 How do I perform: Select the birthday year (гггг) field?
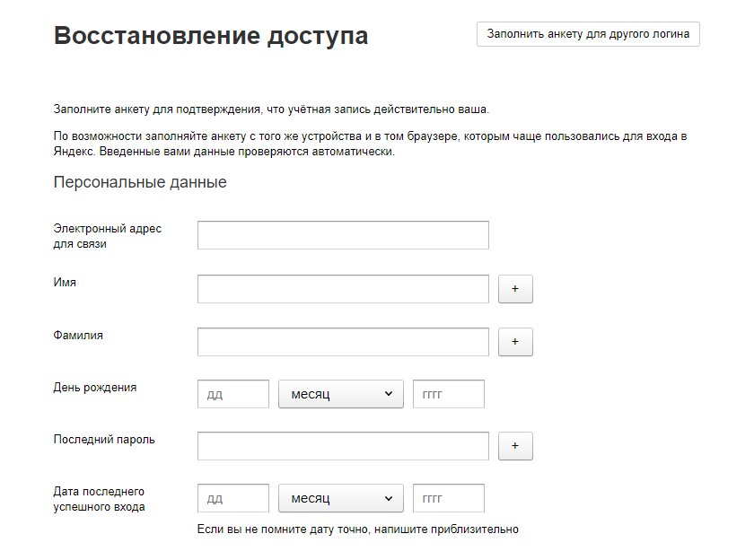(449, 394)
